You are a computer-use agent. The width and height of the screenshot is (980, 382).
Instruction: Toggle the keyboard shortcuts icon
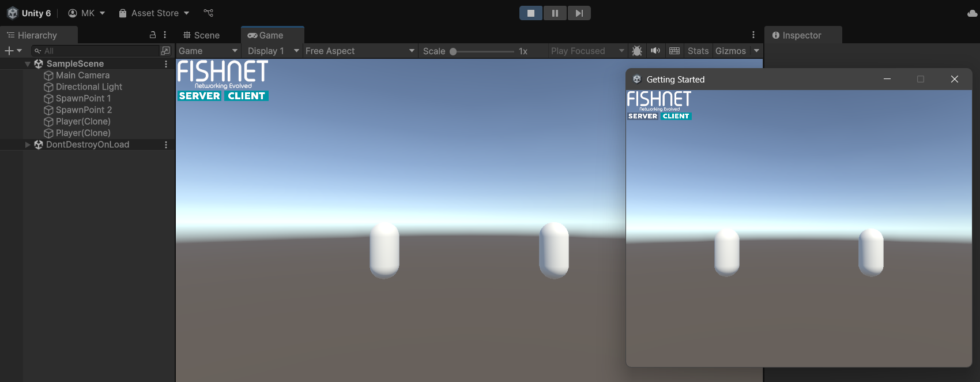pos(674,51)
